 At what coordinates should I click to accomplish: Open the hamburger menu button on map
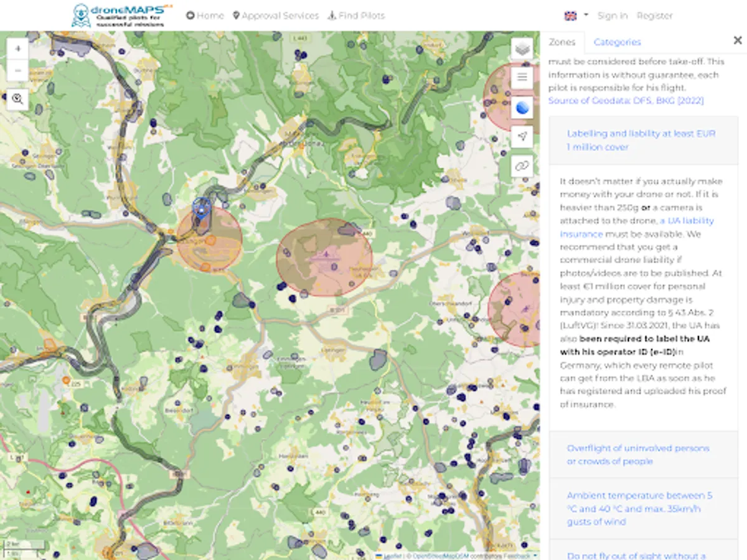[522, 78]
